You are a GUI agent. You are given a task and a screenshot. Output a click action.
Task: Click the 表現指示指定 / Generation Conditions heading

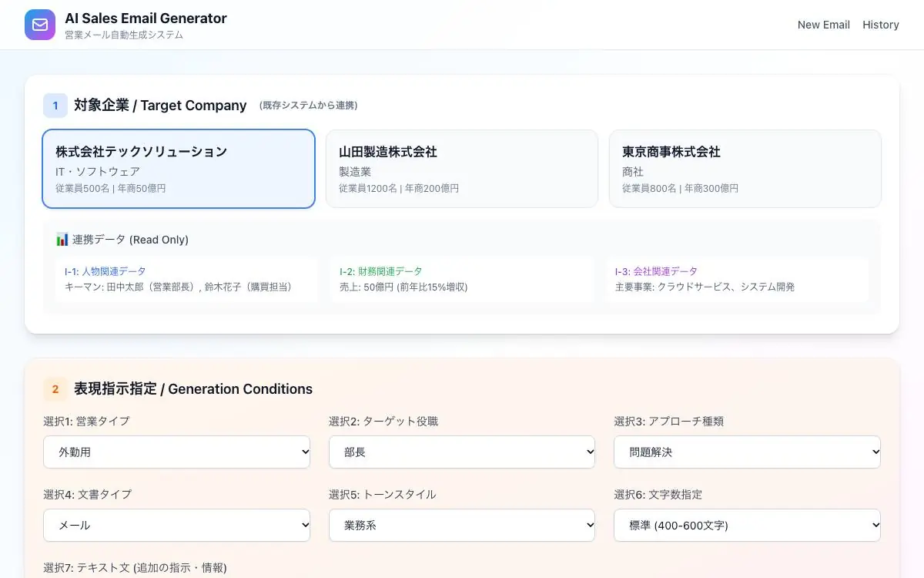click(193, 389)
